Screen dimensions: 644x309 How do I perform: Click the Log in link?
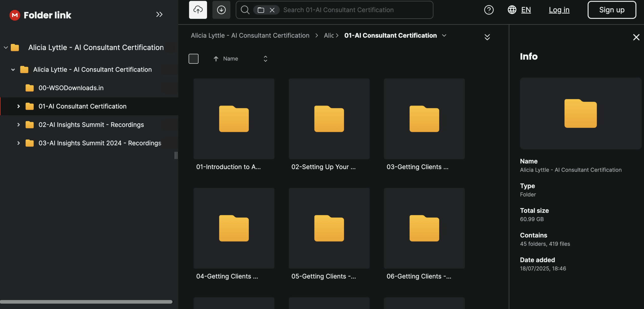point(559,10)
